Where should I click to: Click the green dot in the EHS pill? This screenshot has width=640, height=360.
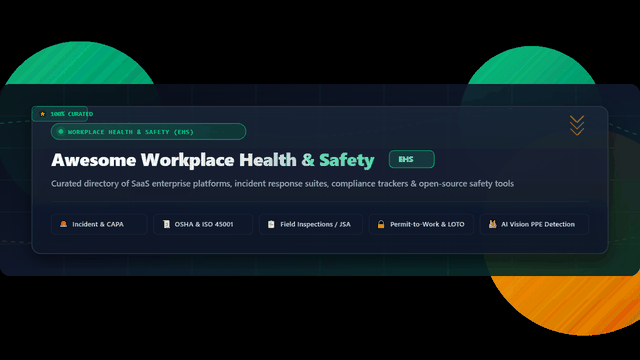coord(61,131)
